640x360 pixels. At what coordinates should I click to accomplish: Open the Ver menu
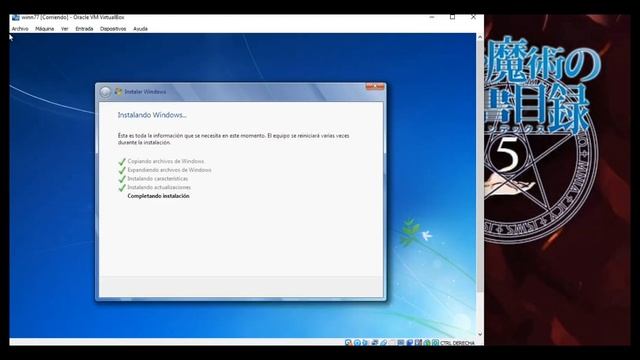click(64, 29)
